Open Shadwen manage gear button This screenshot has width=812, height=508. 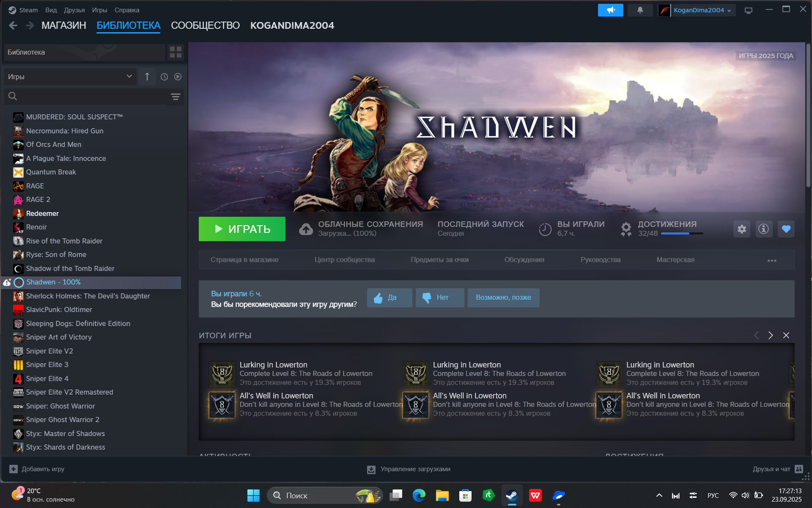[x=742, y=229]
